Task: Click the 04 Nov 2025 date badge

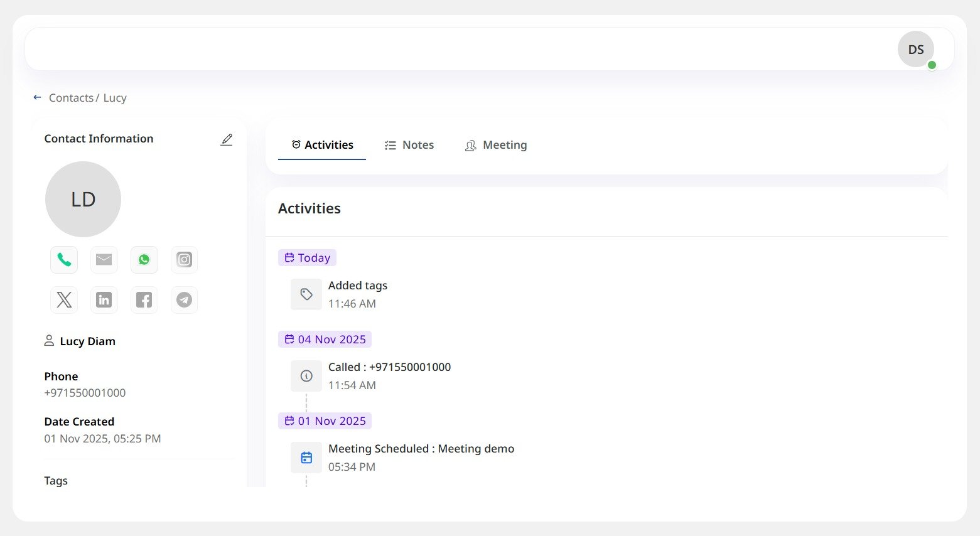Action: [x=325, y=340]
